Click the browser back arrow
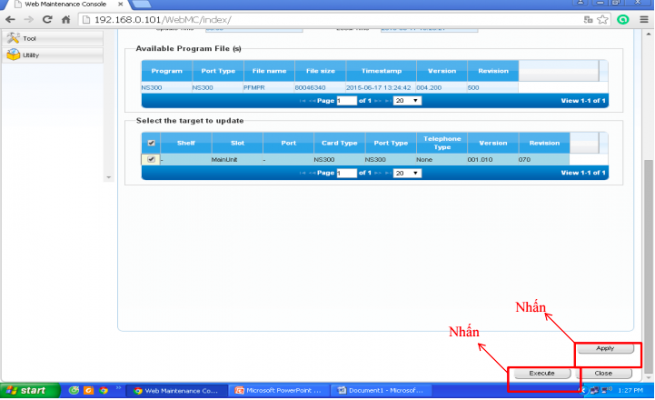Screen dimensions: 655x400 click(10, 19)
